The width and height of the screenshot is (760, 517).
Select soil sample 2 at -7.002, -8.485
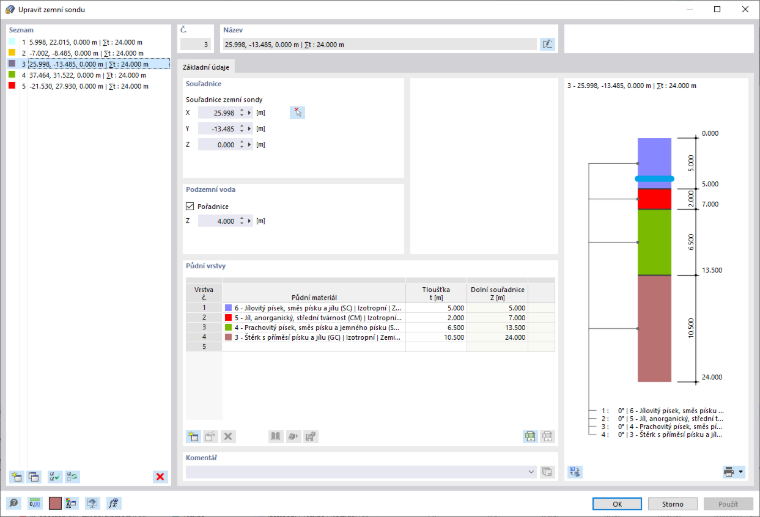pos(88,53)
